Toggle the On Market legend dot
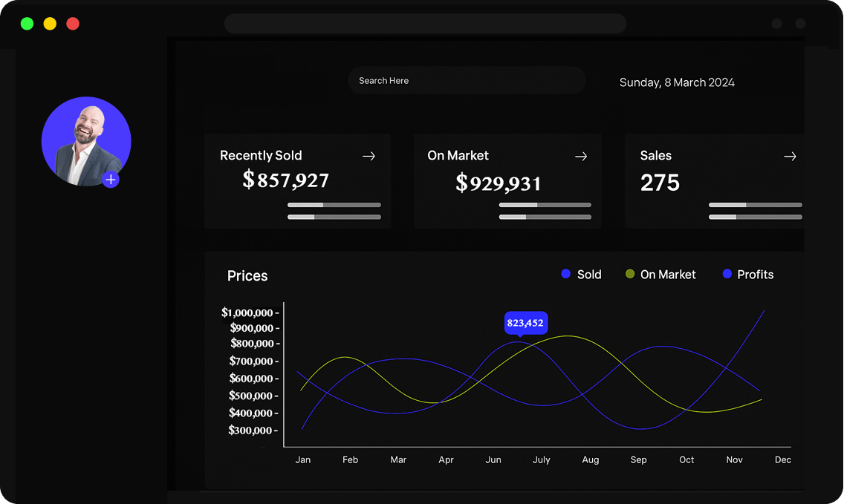Screen dimensions: 844x504 pyautogui.click(x=630, y=275)
